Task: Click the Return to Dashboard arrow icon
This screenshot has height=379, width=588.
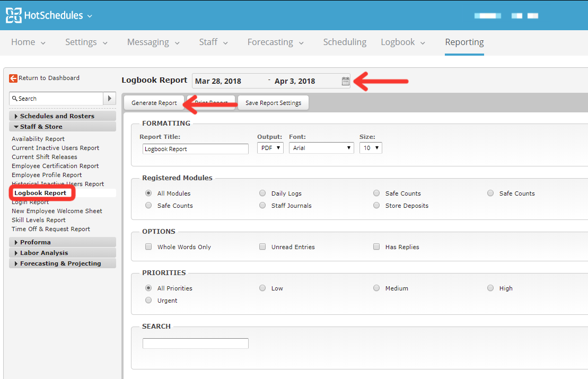Action: point(13,78)
